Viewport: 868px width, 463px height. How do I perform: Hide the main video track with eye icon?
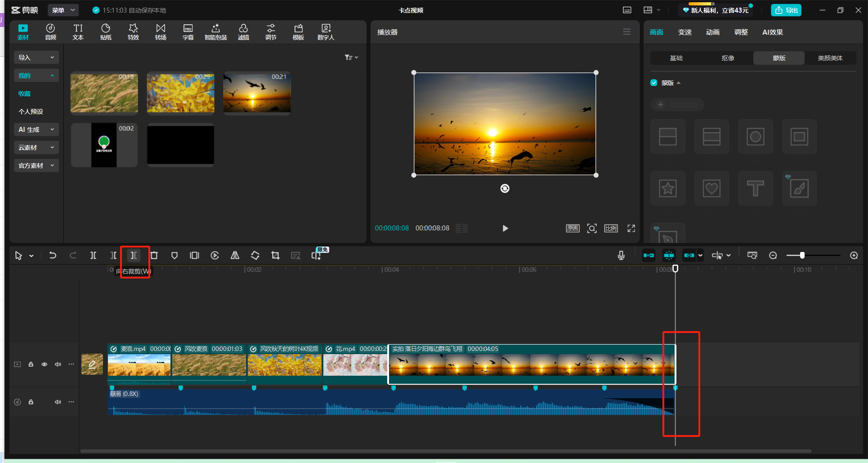45,364
